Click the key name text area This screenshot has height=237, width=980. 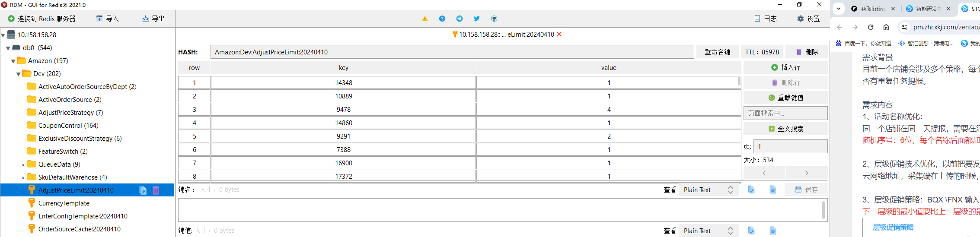click(503, 210)
